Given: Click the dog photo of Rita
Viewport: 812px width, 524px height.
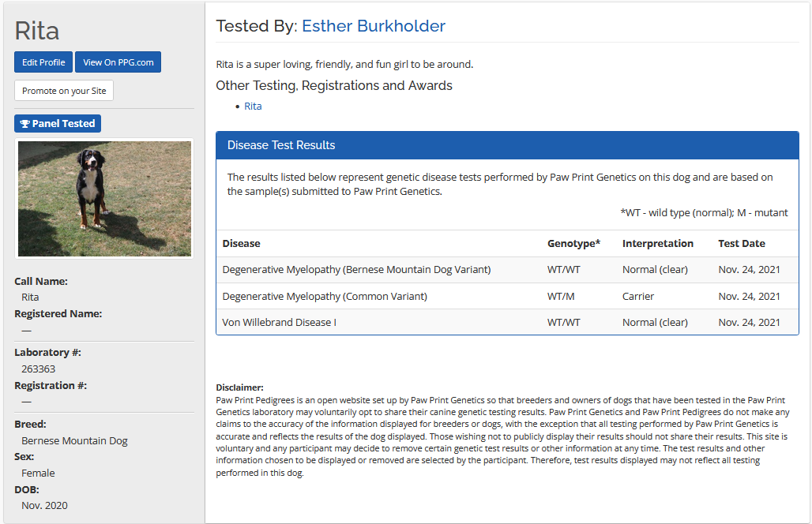Looking at the screenshot, I should point(104,198).
